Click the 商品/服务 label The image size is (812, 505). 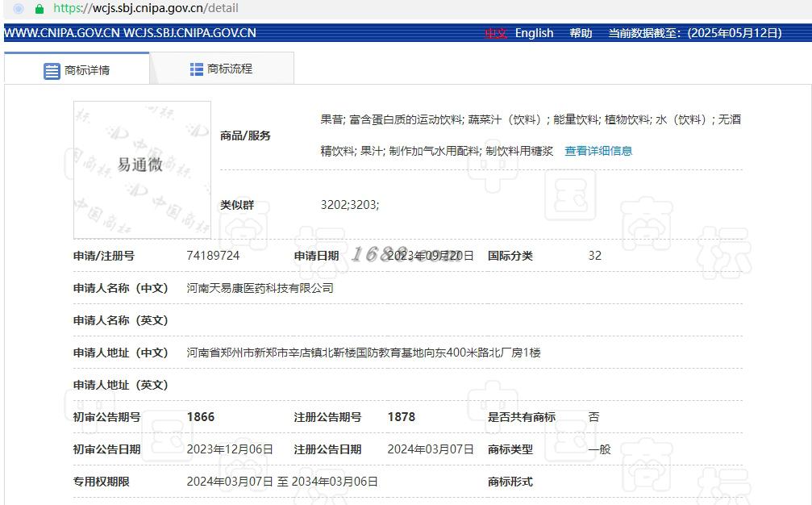[245, 136]
